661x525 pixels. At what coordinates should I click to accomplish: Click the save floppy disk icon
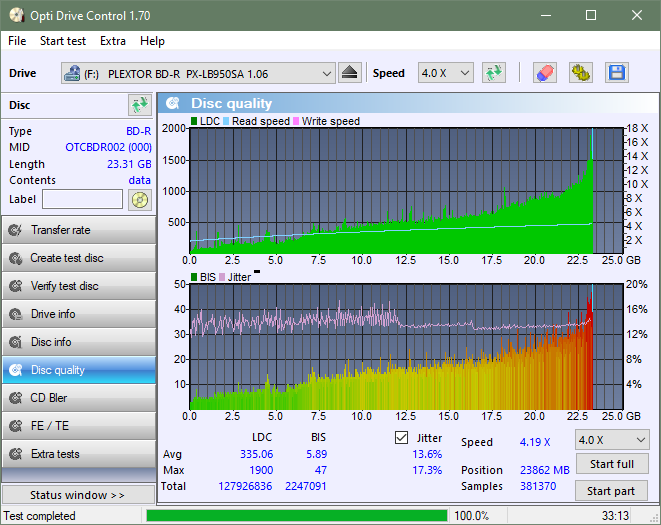[617, 73]
